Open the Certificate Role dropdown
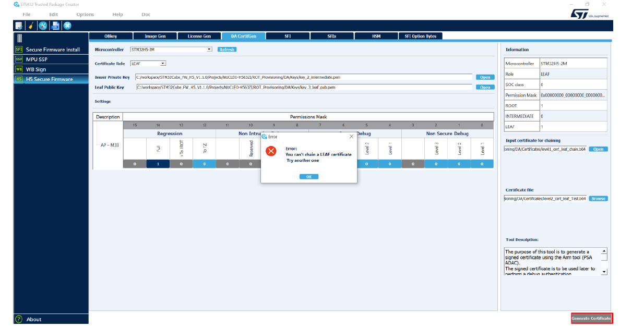 [148, 64]
